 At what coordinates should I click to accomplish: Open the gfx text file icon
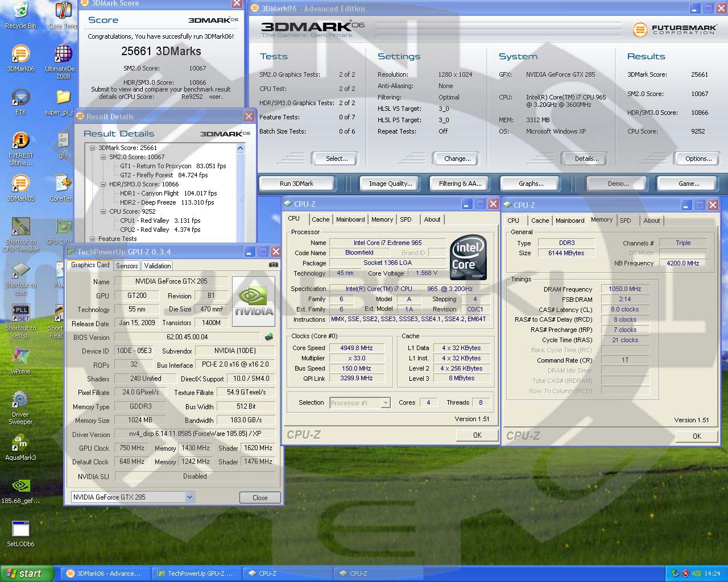(63, 145)
